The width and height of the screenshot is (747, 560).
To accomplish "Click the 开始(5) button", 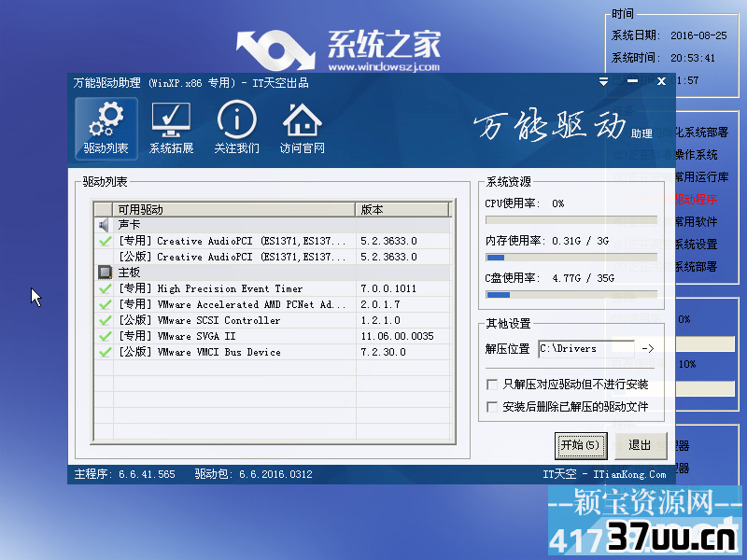I will [581, 446].
